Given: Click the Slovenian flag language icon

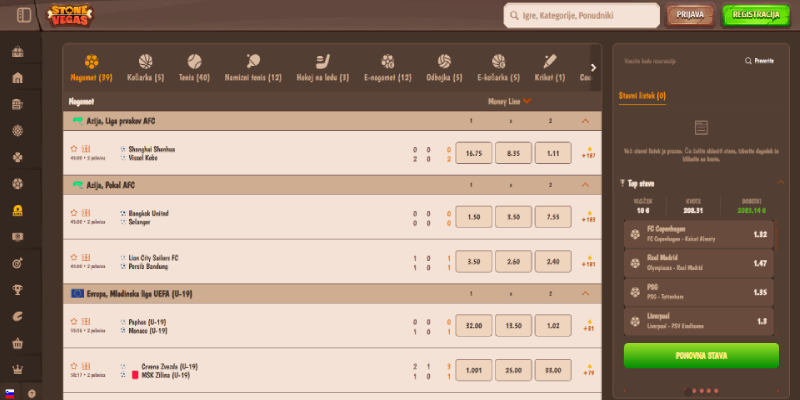Looking at the screenshot, I should 10,393.
